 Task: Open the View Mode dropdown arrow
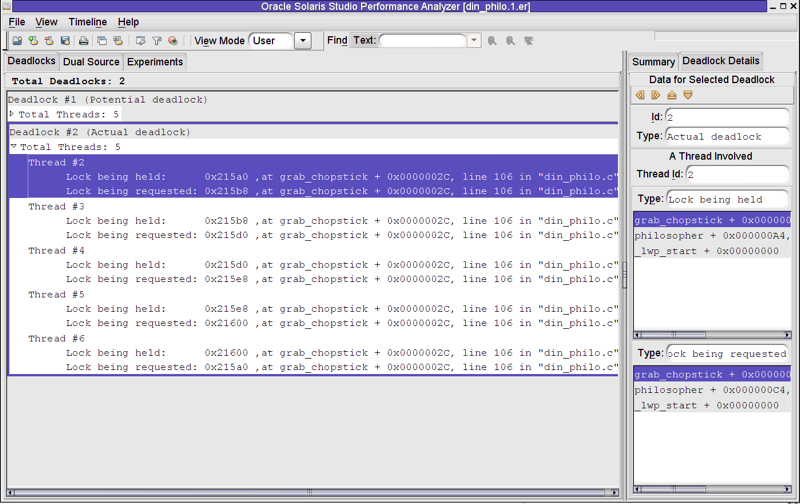coord(303,41)
